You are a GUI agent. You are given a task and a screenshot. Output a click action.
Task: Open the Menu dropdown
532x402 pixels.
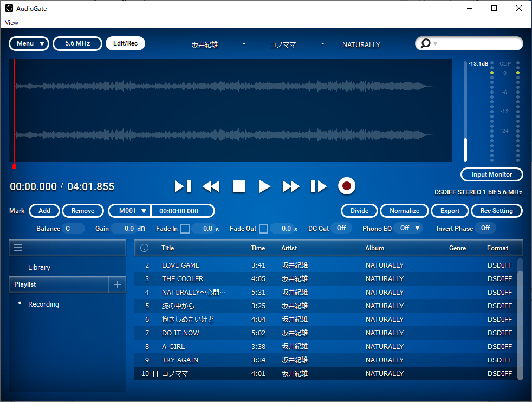(x=29, y=43)
